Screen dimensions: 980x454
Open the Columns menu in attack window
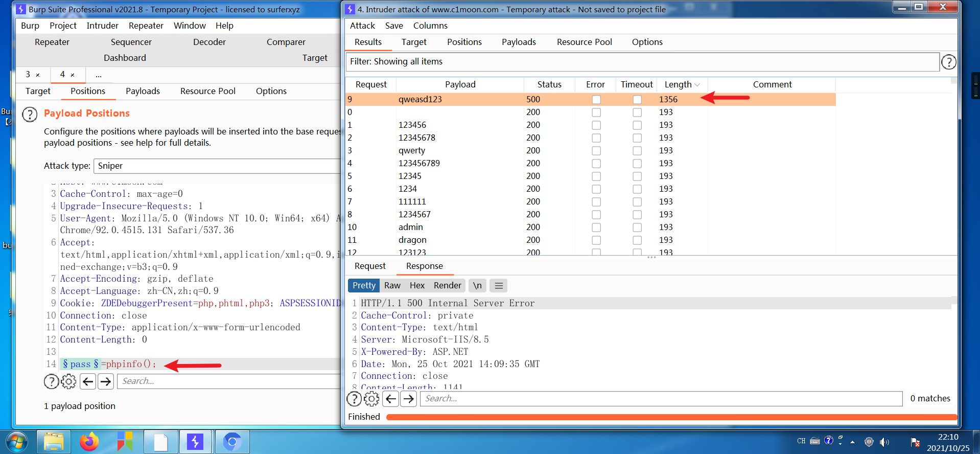point(430,26)
